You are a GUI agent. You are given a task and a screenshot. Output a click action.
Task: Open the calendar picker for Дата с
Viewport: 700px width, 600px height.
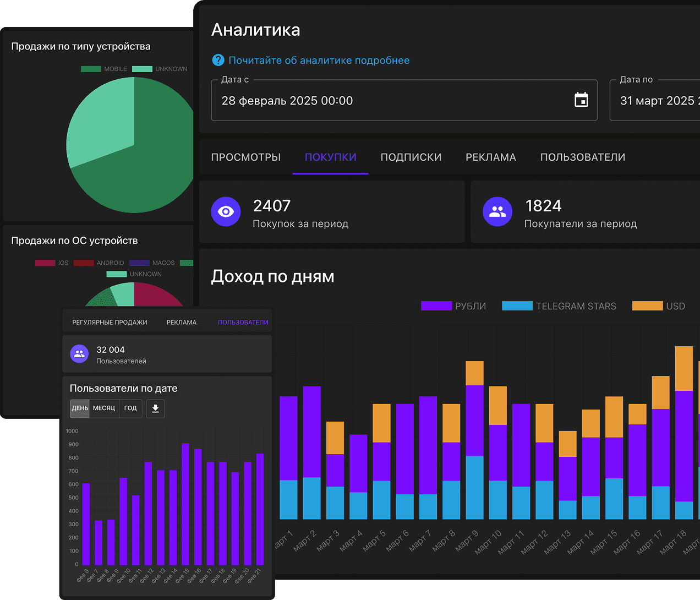(581, 100)
